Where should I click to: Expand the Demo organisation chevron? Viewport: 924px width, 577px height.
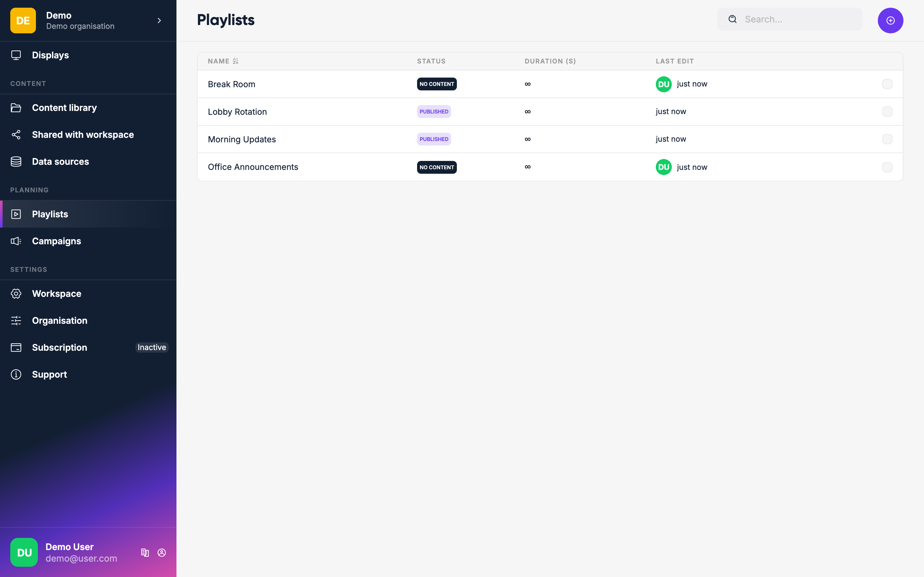[159, 21]
